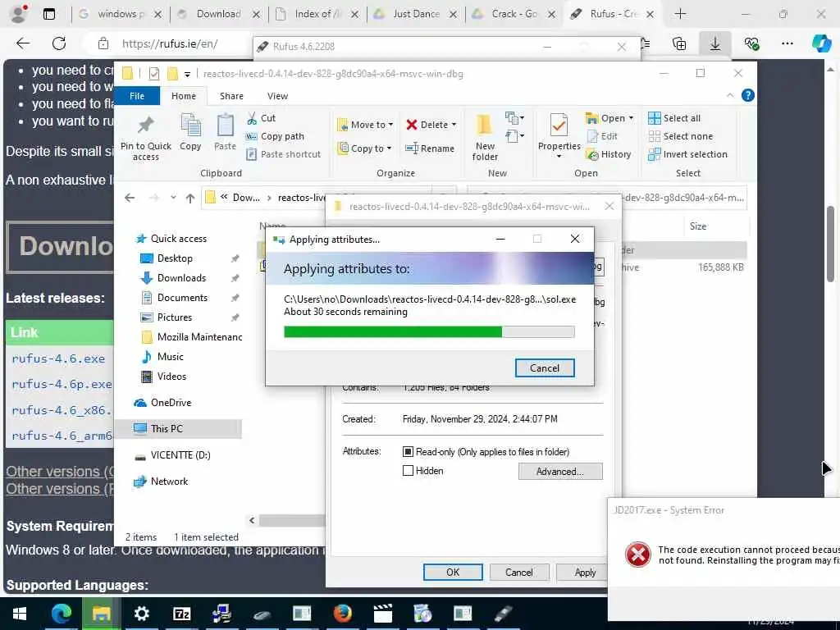Open Settings gear in taskbar
The image size is (840, 630).
(141, 614)
